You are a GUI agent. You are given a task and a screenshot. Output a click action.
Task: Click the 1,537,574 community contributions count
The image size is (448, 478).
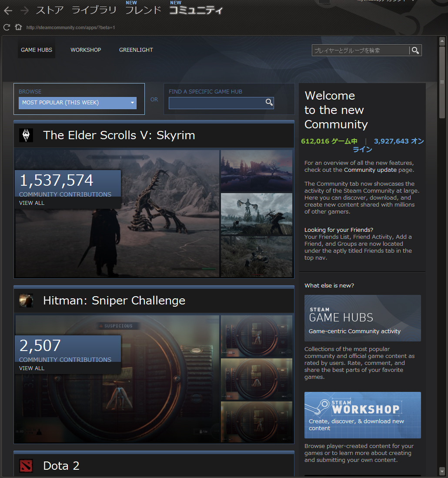57,180
